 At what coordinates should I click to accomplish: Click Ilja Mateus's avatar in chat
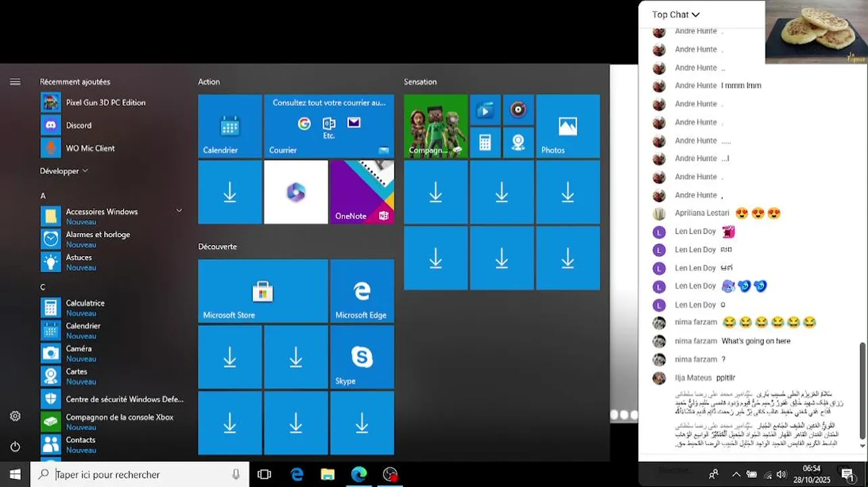(x=659, y=378)
